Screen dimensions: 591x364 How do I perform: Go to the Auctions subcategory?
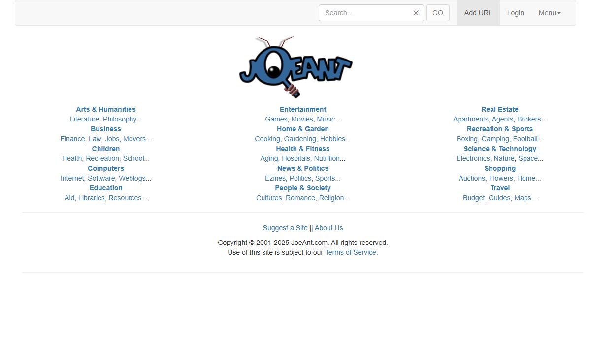coord(472,178)
